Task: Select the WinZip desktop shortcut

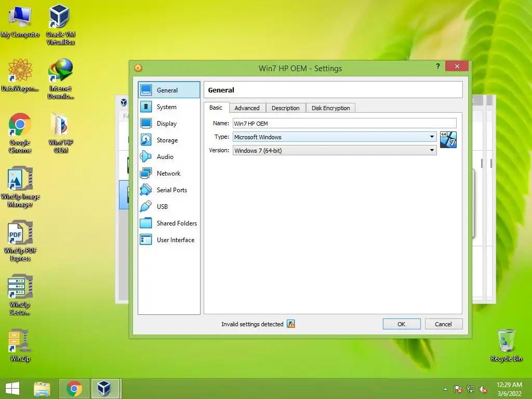Action: [20, 345]
